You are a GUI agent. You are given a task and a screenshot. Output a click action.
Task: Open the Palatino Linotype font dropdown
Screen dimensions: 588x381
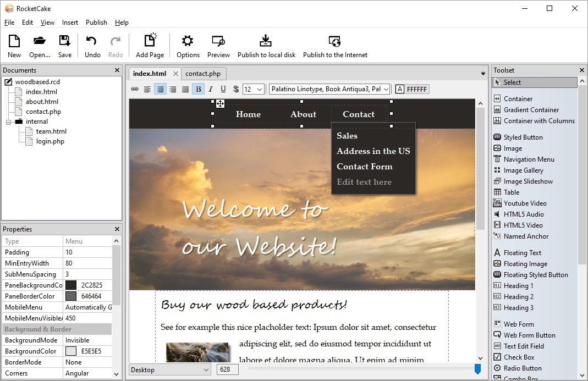[329, 89]
